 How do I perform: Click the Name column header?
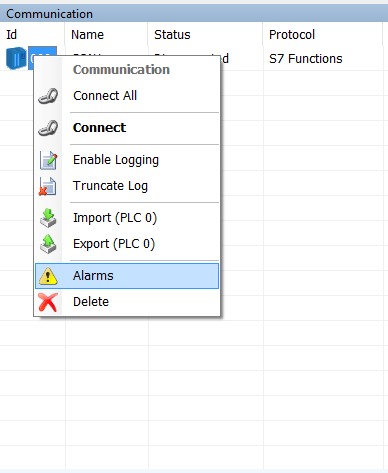106,35
